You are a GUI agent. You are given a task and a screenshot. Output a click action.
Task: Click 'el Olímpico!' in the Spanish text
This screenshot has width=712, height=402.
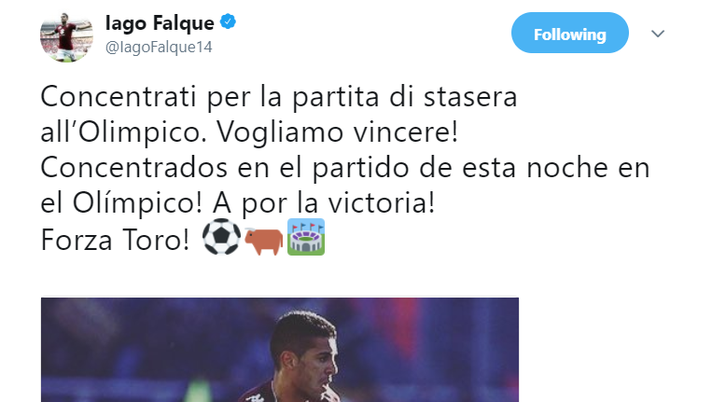pyautogui.click(x=121, y=204)
